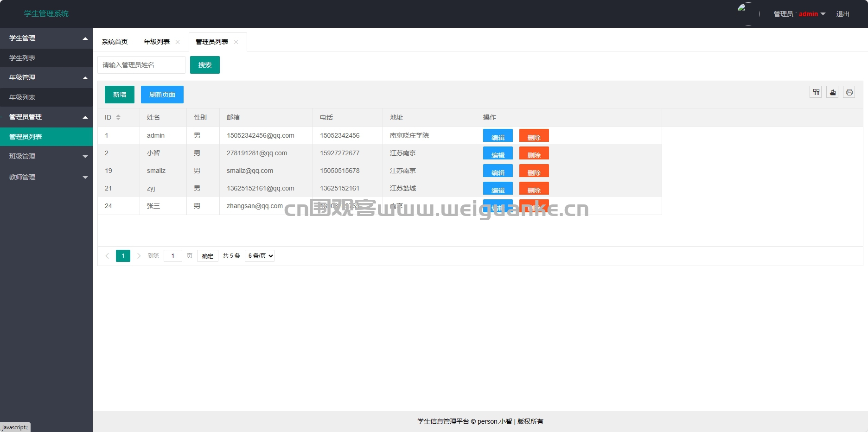Expand the 教师管理 sidebar menu
Screen dimensions: 868x432
point(46,177)
